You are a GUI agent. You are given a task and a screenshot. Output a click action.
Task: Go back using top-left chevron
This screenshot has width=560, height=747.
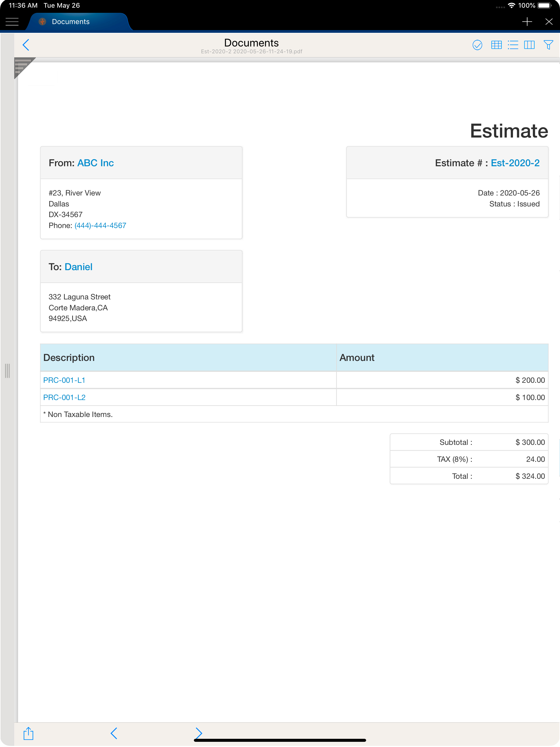click(x=26, y=45)
